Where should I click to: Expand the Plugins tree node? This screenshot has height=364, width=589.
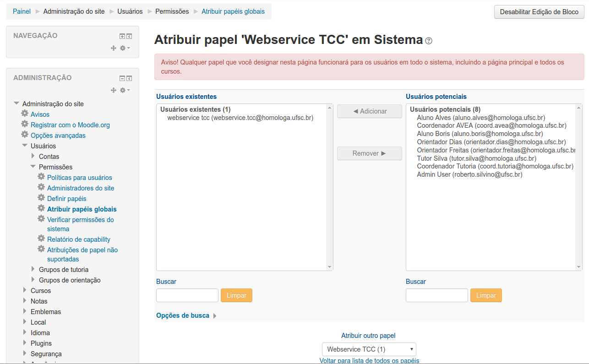(25, 343)
